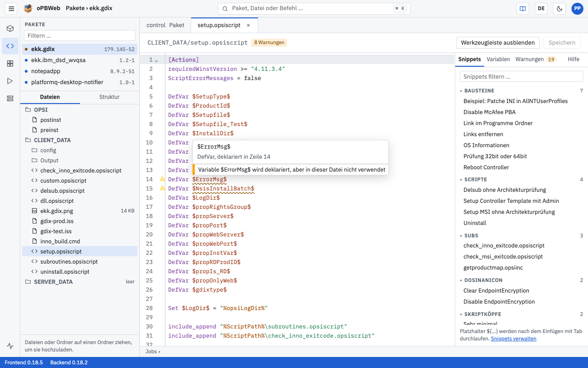
Task: Select the notepadpp package
Action: pyautogui.click(x=80, y=71)
